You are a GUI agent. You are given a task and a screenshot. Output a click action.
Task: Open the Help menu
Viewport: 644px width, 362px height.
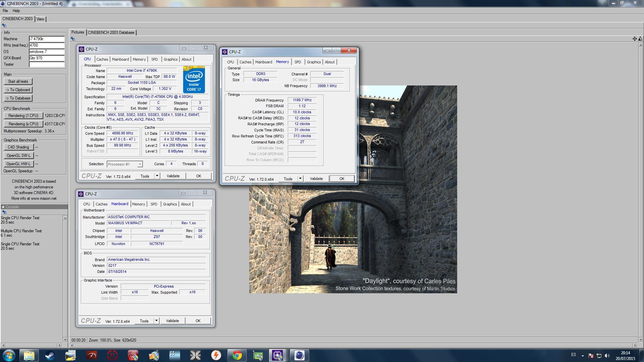click(16, 11)
